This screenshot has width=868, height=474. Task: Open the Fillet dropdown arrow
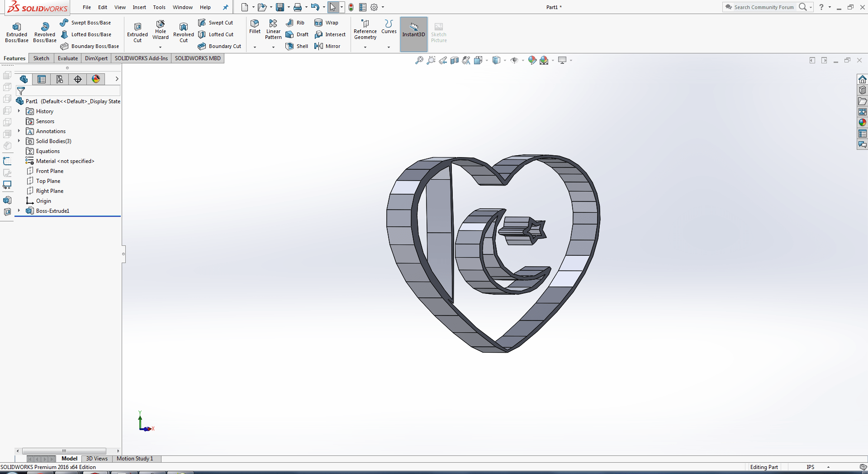click(255, 47)
